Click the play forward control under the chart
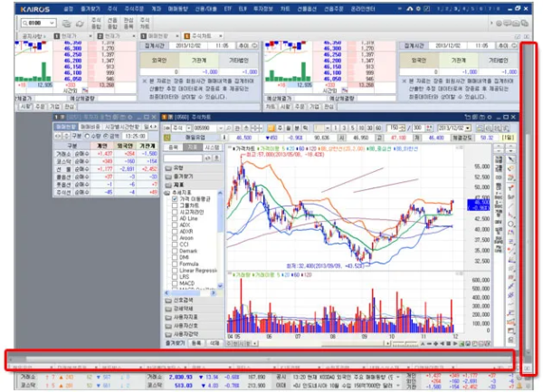543x392 pixels. 455,343
